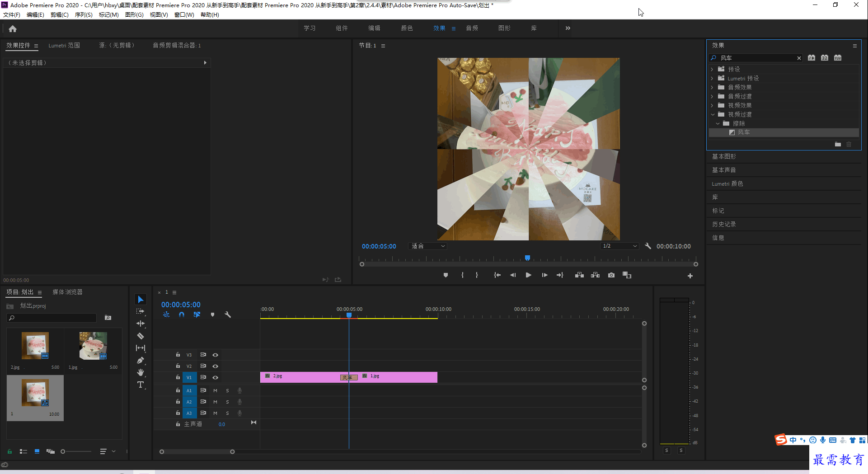Open the Lumetri 颜色 panel
The height and width of the screenshot is (474, 868).
point(727,183)
